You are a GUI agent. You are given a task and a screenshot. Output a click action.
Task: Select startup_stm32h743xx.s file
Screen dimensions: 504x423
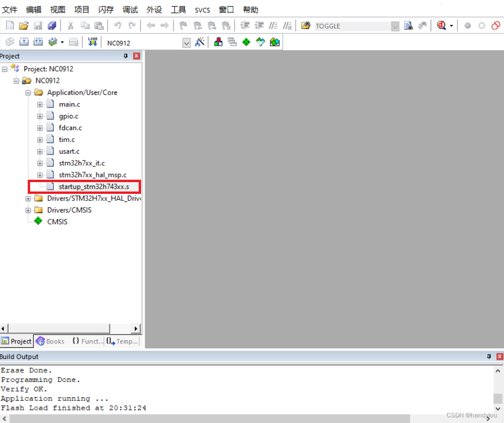(x=94, y=187)
